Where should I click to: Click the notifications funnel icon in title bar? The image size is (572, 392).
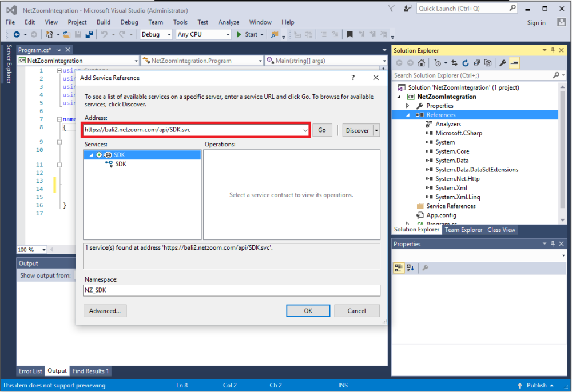391,9
